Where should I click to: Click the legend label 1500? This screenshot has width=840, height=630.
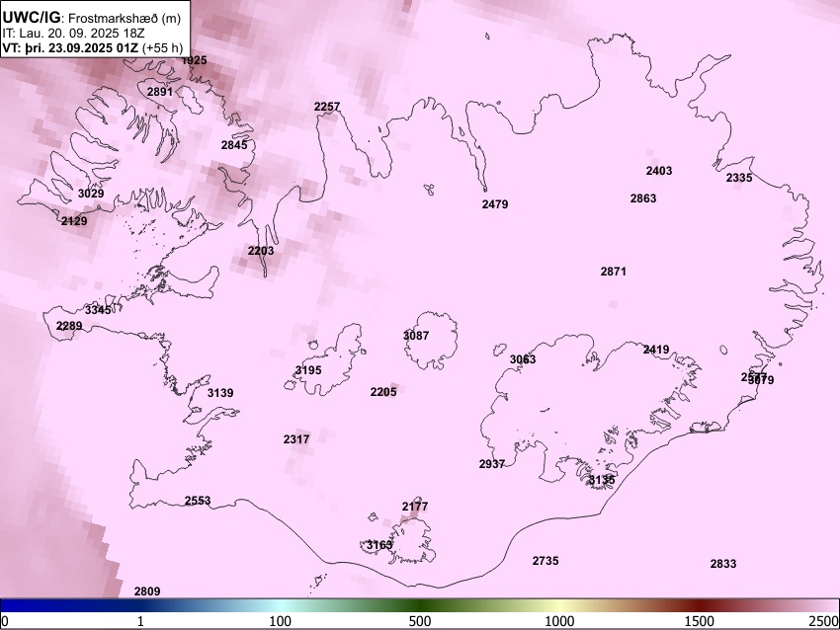[x=701, y=621]
